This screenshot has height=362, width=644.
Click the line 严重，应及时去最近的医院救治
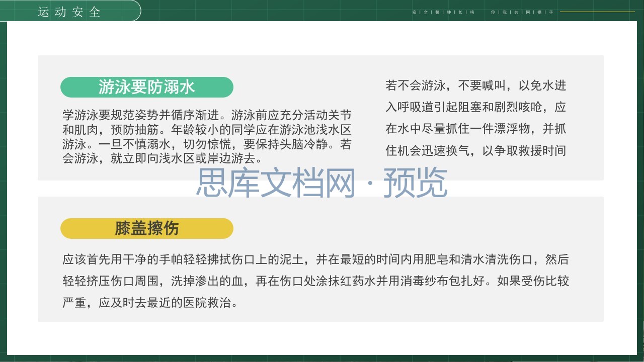(150, 303)
